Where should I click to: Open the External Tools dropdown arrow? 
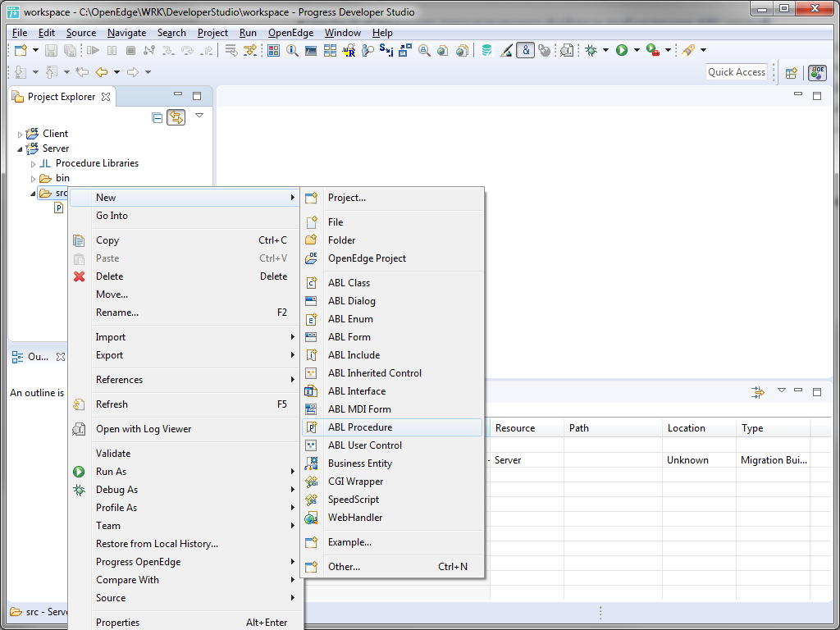point(668,50)
